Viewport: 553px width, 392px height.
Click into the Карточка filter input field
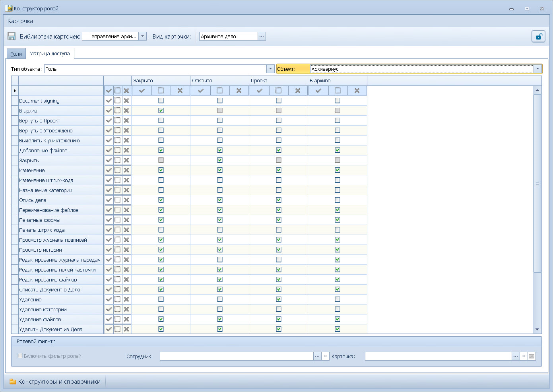(438, 356)
